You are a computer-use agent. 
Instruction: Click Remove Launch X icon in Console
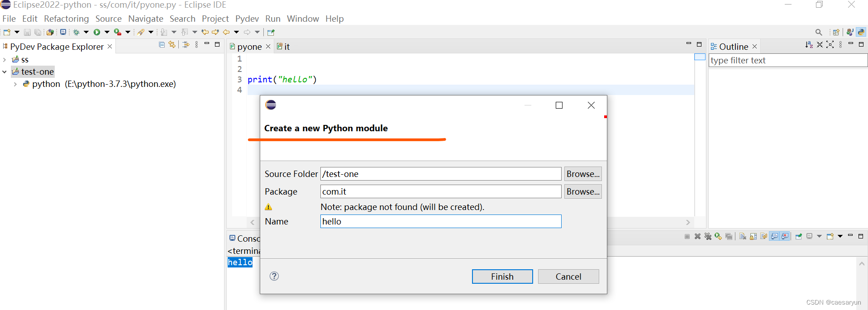coord(698,236)
